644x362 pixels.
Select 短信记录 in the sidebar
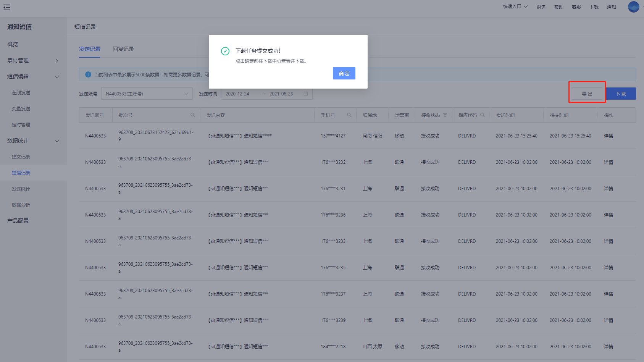click(x=33, y=173)
